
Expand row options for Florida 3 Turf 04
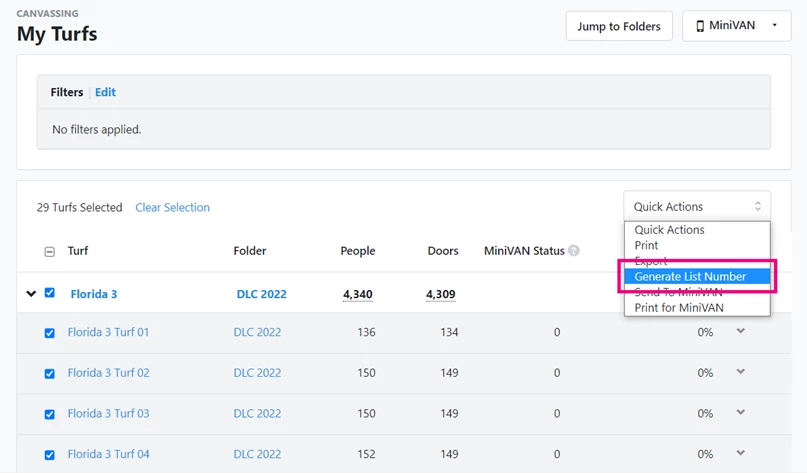[741, 453]
